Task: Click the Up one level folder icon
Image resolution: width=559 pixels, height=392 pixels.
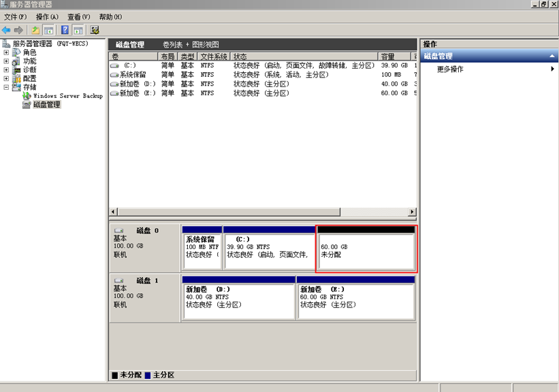Action: 36,30
